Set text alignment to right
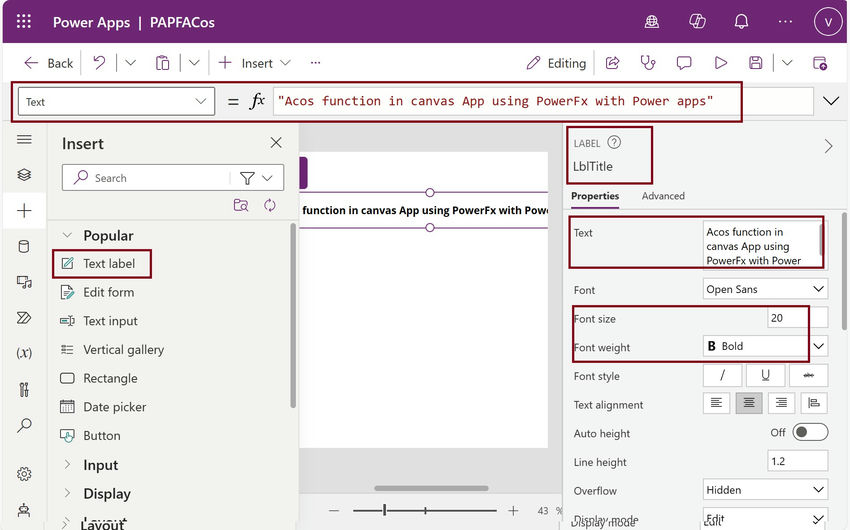Screen dimensions: 850x530 (781, 403)
